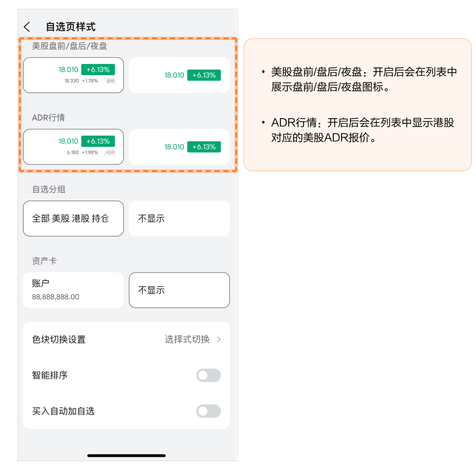The height and width of the screenshot is (470, 476).
Task: Click green +6.13% badge in ADR card
Action: click(98, 141)
